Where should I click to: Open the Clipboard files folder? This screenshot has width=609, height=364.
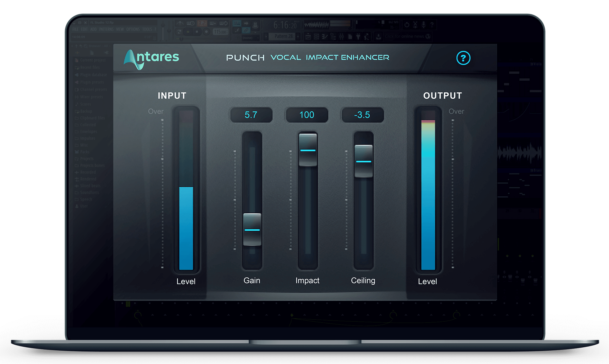click(x=90, y=118)
